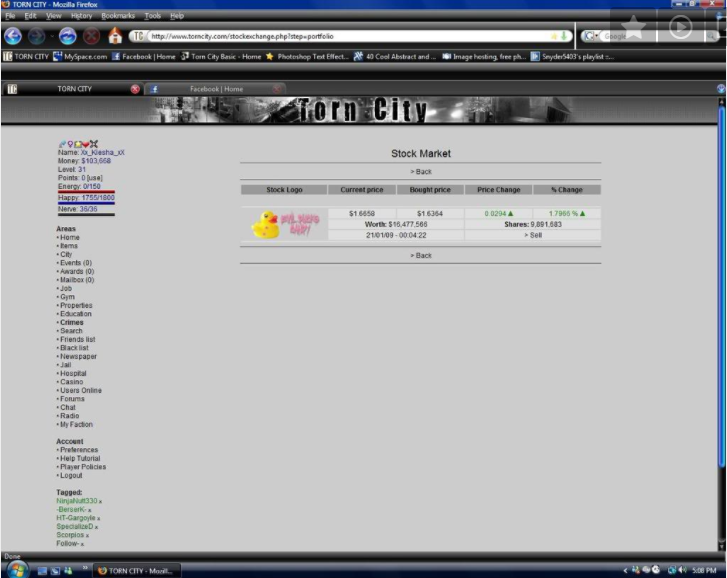Open the Users Online link
The height and width of the screenshot is (578, 727).
[x=81, y=390]
